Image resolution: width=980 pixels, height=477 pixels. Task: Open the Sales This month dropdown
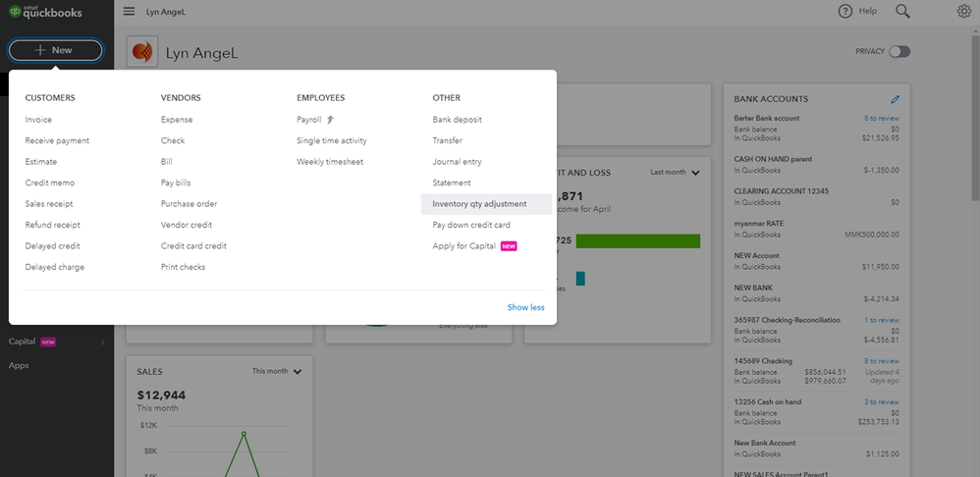pos(277,371)
